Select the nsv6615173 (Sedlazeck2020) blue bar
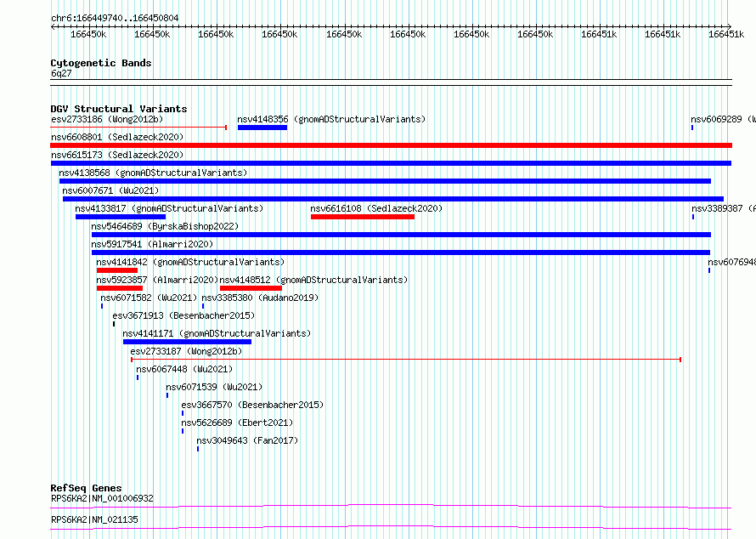The width and height of the screenshot is (756, 539). (391, 163)
